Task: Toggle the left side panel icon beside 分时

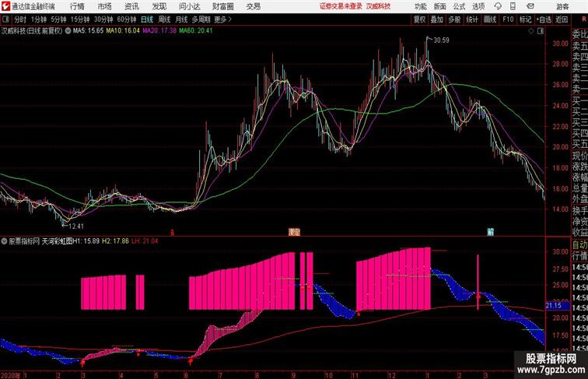Action: point(5,19)
